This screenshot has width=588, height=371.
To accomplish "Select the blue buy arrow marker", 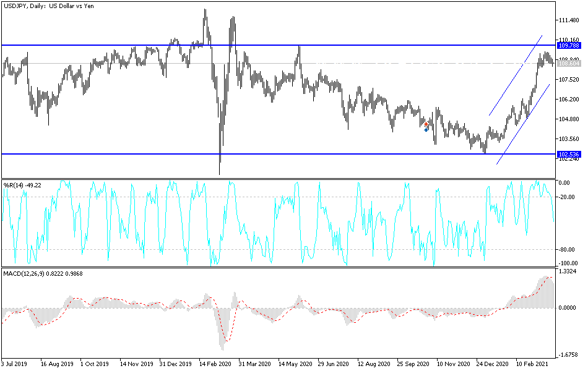I will pyautogui.click(x=426, y=130).
